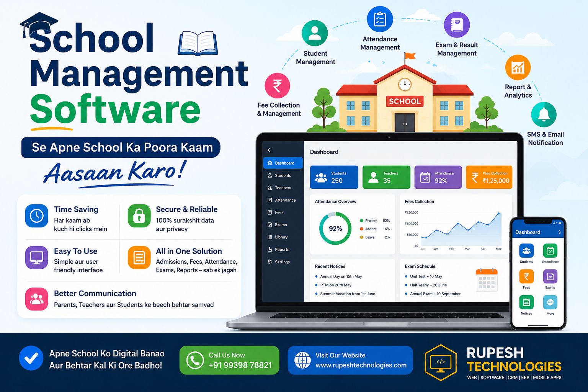Tap the Students icon on phone dashboard
The image size is (588, 392).
coord(526,251)
